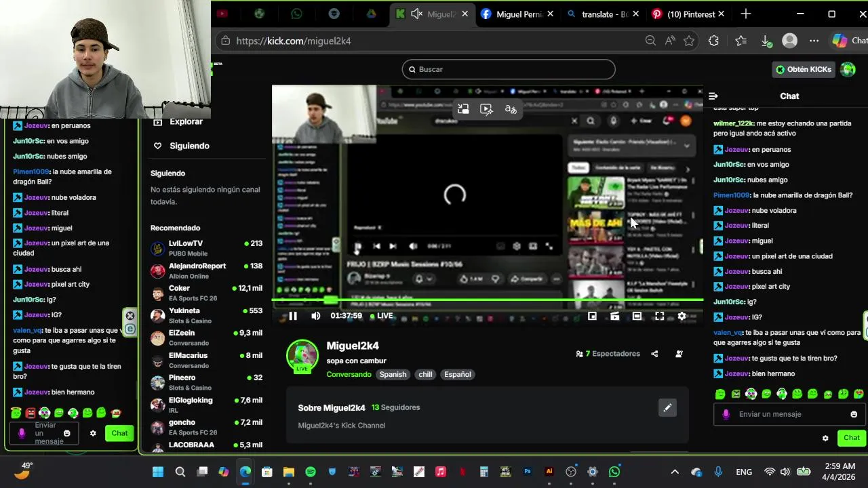Click the read aloud icon in address bar

(670, 41)
